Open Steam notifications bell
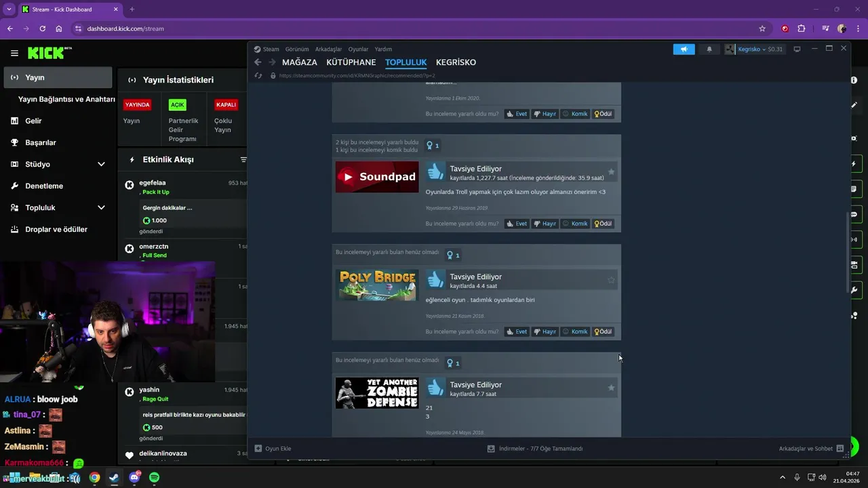Screen dimensions: 868x488 click(x=709, y=49)
